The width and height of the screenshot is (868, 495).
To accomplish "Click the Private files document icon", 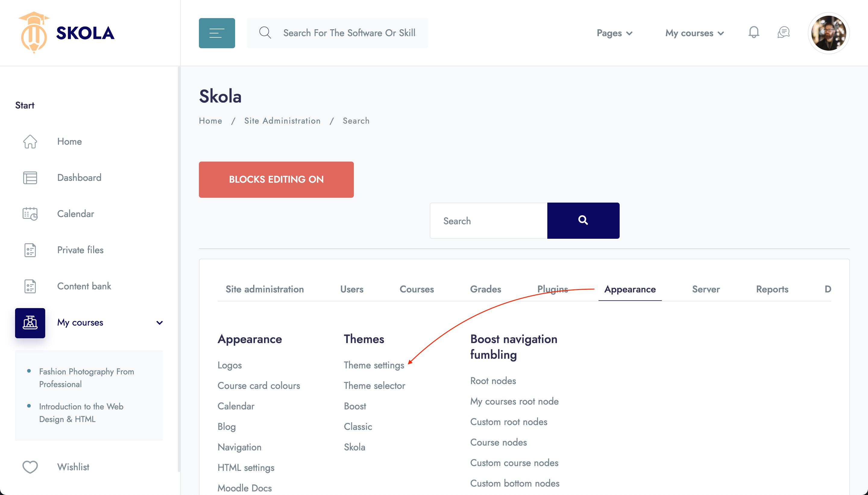I will (30, 250).
